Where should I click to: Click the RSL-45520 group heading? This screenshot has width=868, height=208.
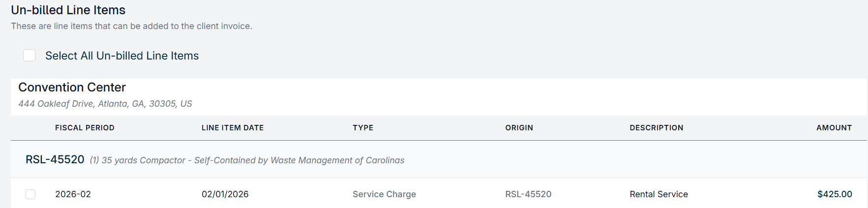click(55, 160)
